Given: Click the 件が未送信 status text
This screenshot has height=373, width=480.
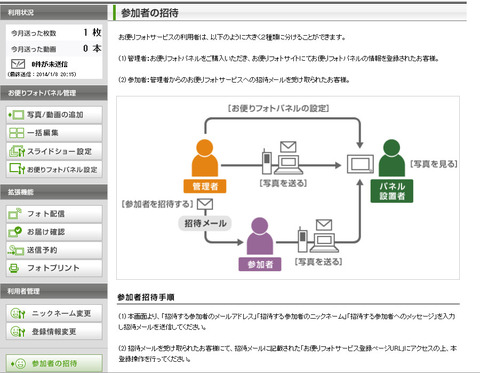Looking at the screenshot, I should click(50, 64).
